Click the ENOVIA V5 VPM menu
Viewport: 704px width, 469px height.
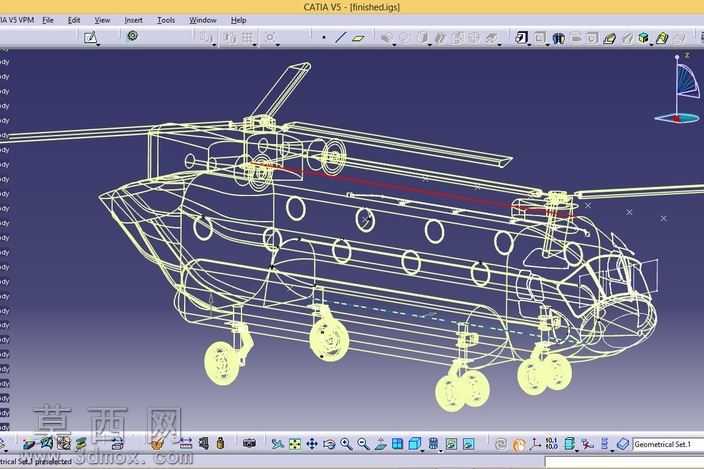(17, 20)
